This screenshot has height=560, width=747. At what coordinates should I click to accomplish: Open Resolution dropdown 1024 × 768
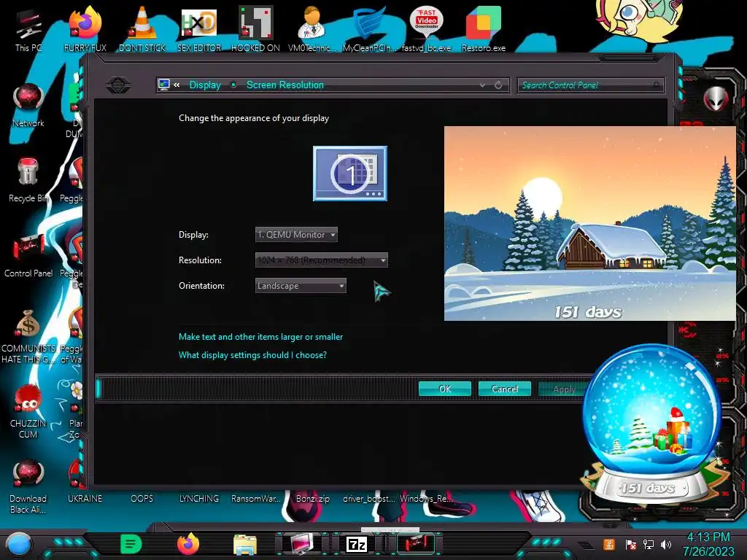322,260
